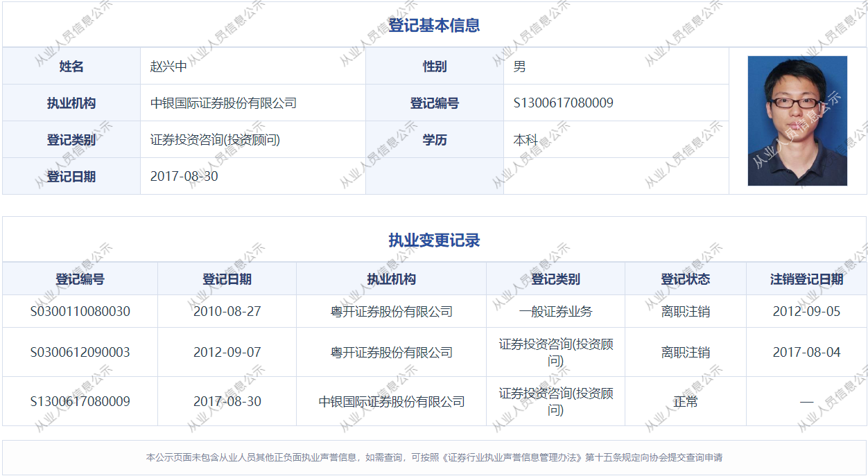The height and width of the screenshot is (476, 868).
Task: Click the 登记状态 column header
Action: coord(685,279)
